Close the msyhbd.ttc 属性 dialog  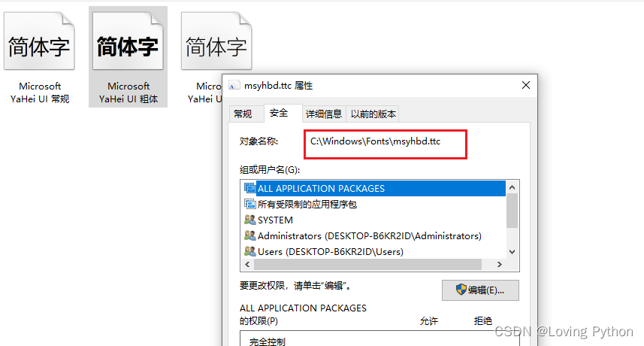(x=526, y=85)
